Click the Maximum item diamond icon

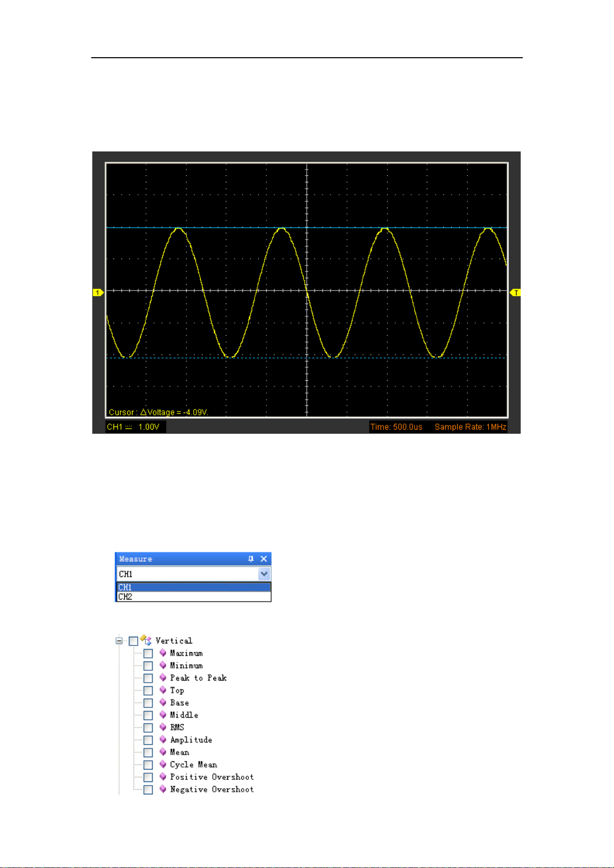(x=163, y=653)
